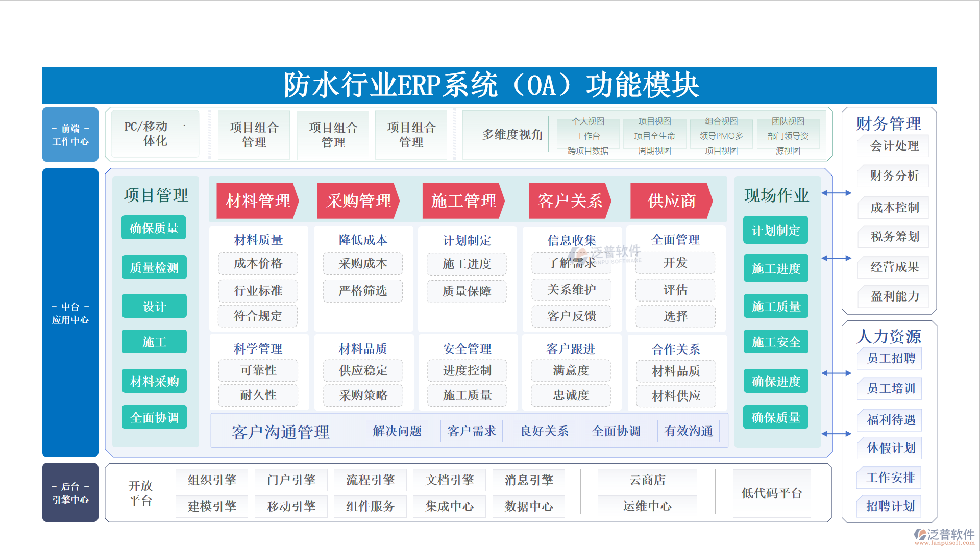
Task: Select the 供应商 red header
Action: (671, 201)
